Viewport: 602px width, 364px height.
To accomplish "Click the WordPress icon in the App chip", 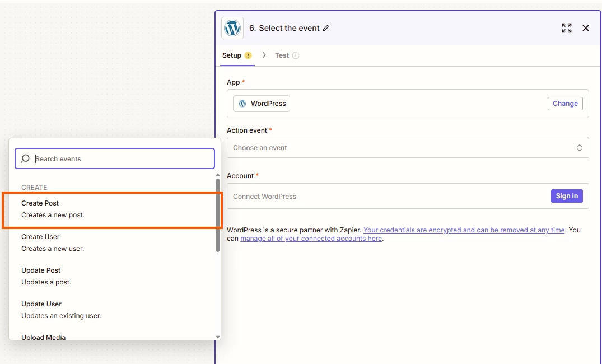I will point(242,104).
